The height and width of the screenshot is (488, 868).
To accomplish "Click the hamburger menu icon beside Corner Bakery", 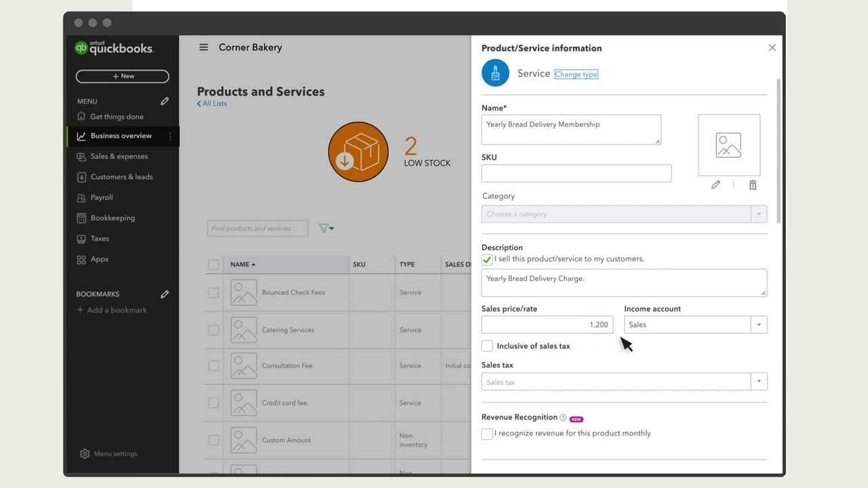I will (x=203, y=47).
